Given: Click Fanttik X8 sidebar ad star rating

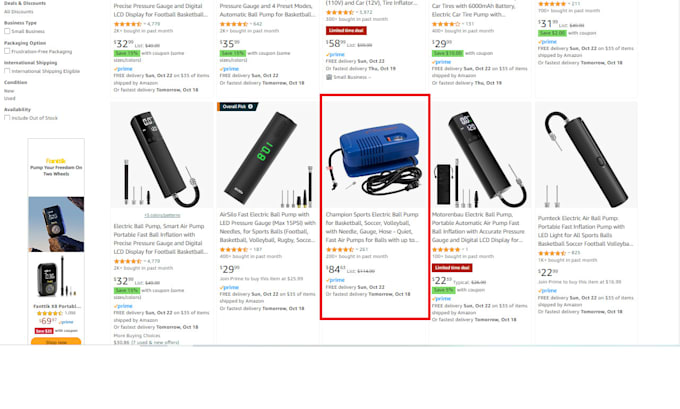Looking at the screenshot, I should 50,313.
